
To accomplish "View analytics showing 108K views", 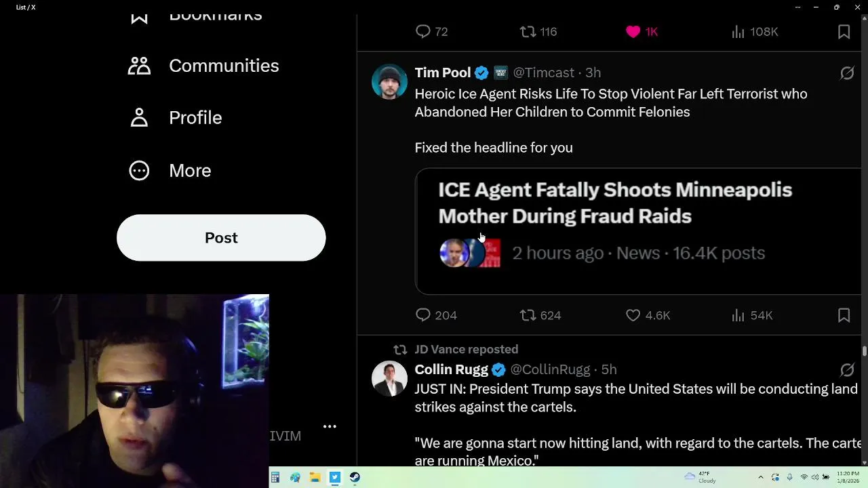I will (x=755, y=32).
